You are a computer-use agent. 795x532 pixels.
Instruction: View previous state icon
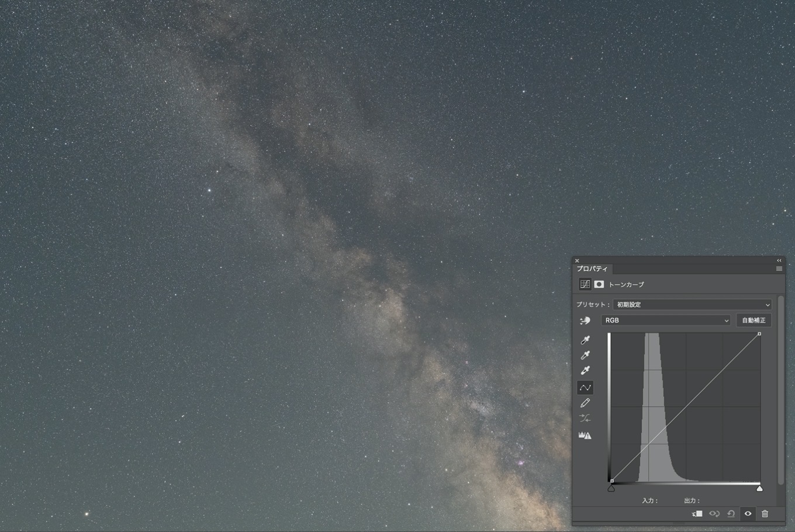click(714, 514)
